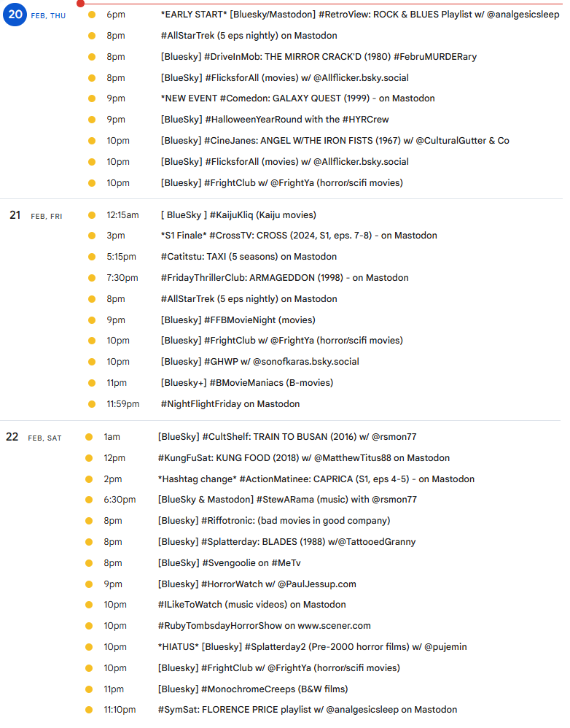Click yellow dot beside 12pm #KungFuSat event
Image resolution: width=570 pixels, height=728 pixels.
click(x=89, y=458)
